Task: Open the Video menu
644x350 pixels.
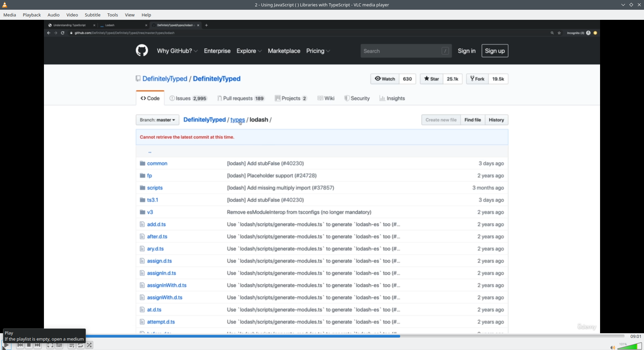Action: [72, 15]
